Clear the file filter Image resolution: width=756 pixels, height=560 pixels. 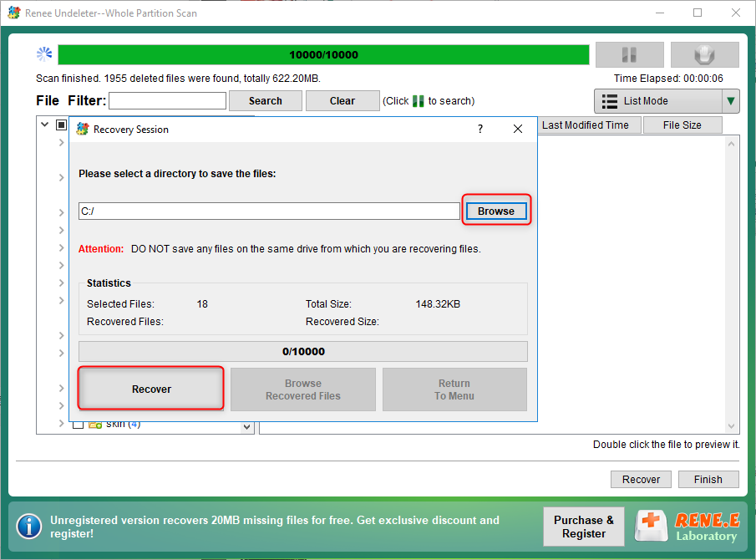pyautogui.click(x=342, y=101)
